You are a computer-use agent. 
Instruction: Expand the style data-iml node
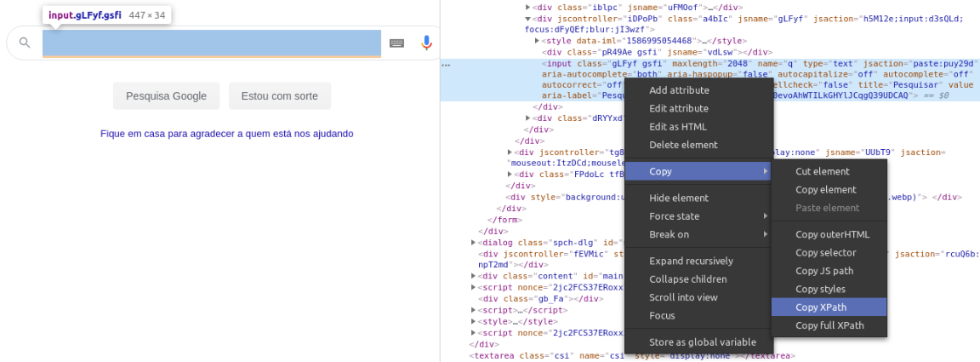(x=537, y=41)
